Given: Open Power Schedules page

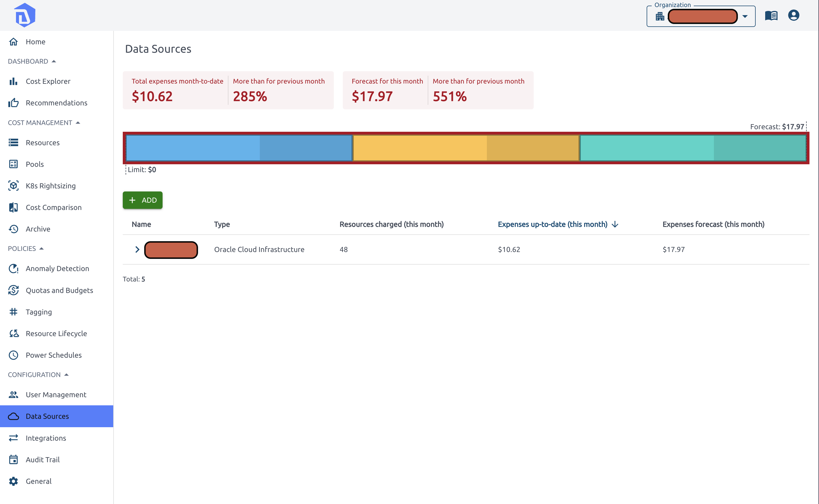Looking at the screenshot, I should click(57, 355).
